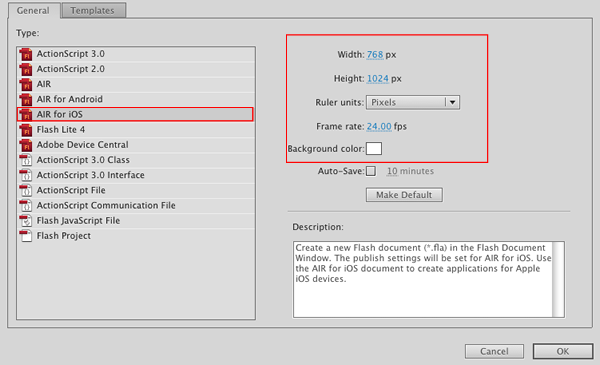Viewport: 600px width, 365px height.
Task: Select ActionScript Communication File entry
Action: [136, 205]
